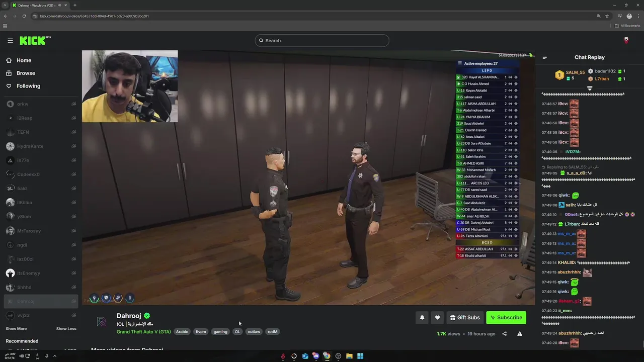Click the Subscribe button
The width and height of the screenshot is (644, 362).
(506, 318)
